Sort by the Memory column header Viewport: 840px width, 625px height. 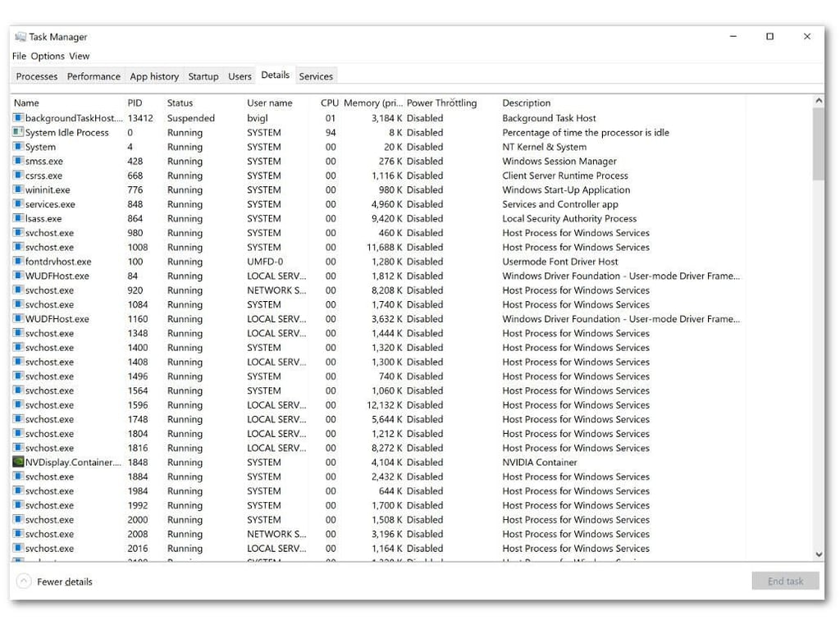(x=373, y=103)
